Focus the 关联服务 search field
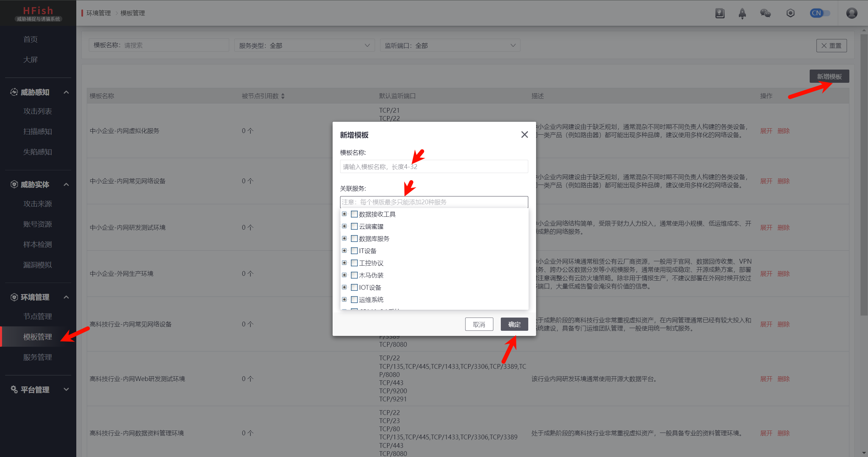 pos(434,202)
